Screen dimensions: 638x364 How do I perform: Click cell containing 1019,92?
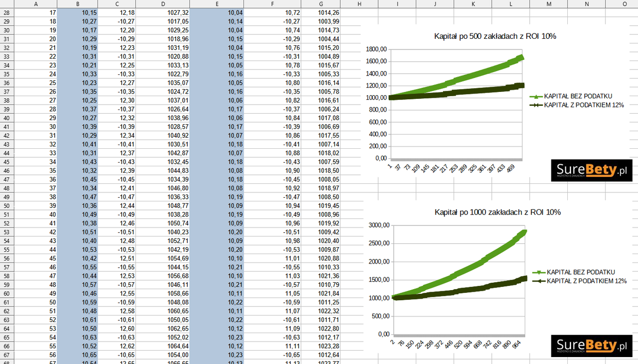tap(321, 223)
